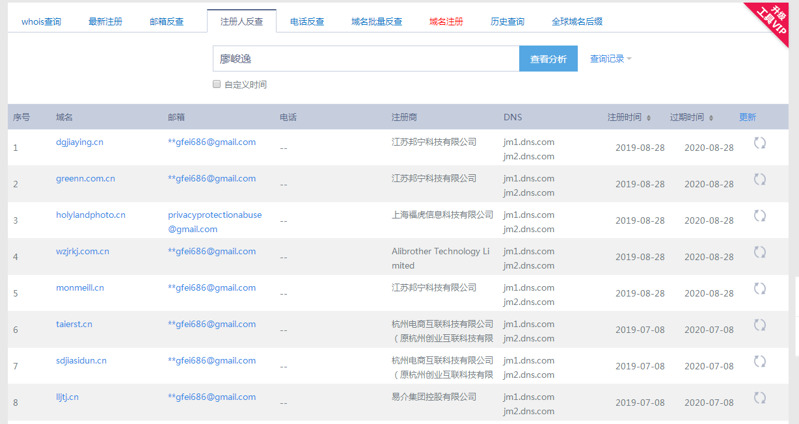Expand the 查询记录 dropdown
This screenshot has width=799, height=424.
point(610,59)
